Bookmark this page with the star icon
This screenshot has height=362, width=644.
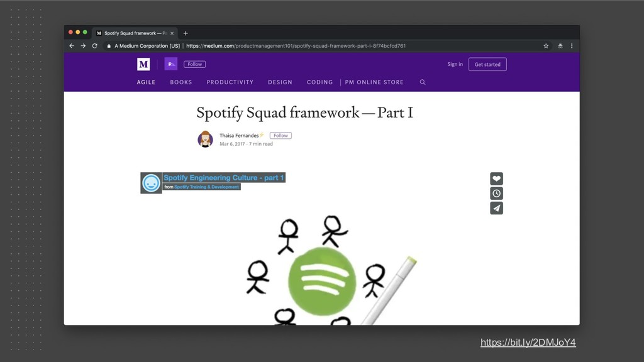coord(546,46)
